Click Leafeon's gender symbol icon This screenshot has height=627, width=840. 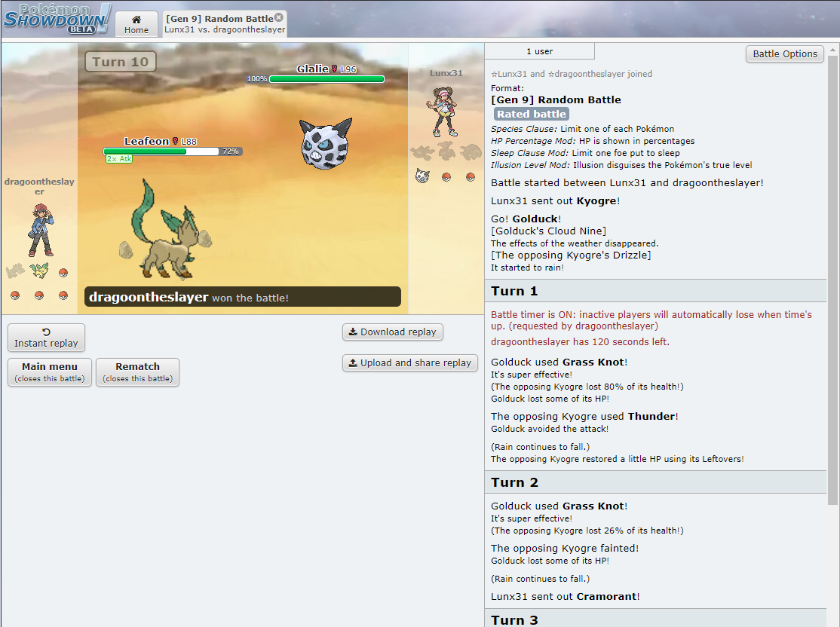[175, 142]
